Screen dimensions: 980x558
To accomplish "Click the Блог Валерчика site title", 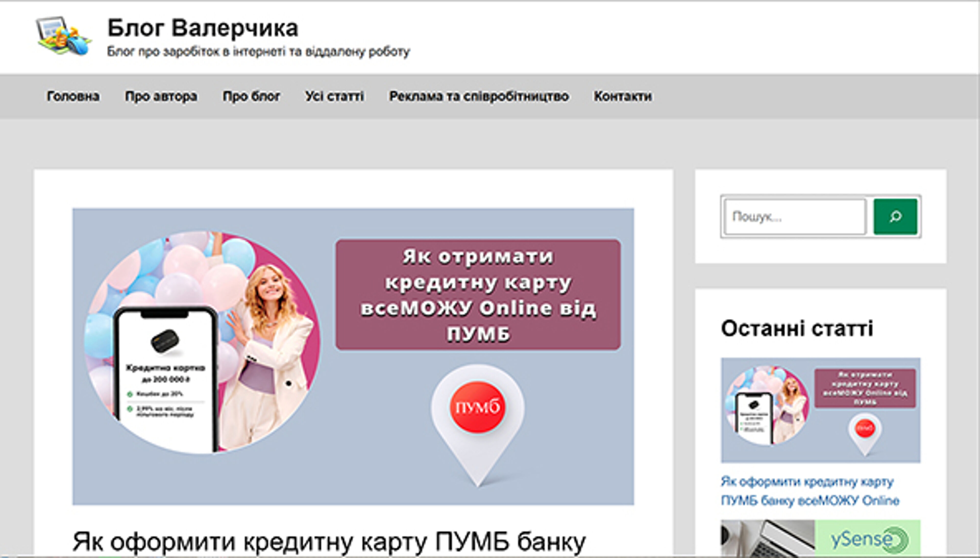I will (x=202, y=28).
